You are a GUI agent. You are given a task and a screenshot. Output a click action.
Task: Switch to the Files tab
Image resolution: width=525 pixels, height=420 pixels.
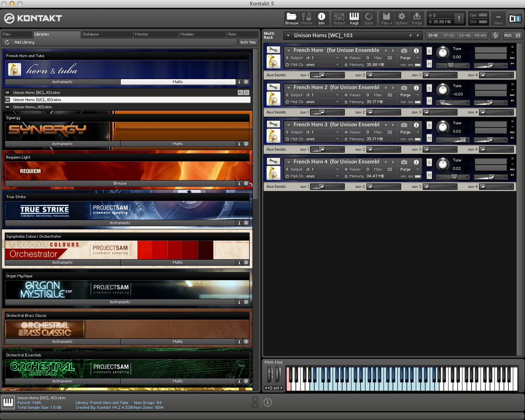pos(16,34)
